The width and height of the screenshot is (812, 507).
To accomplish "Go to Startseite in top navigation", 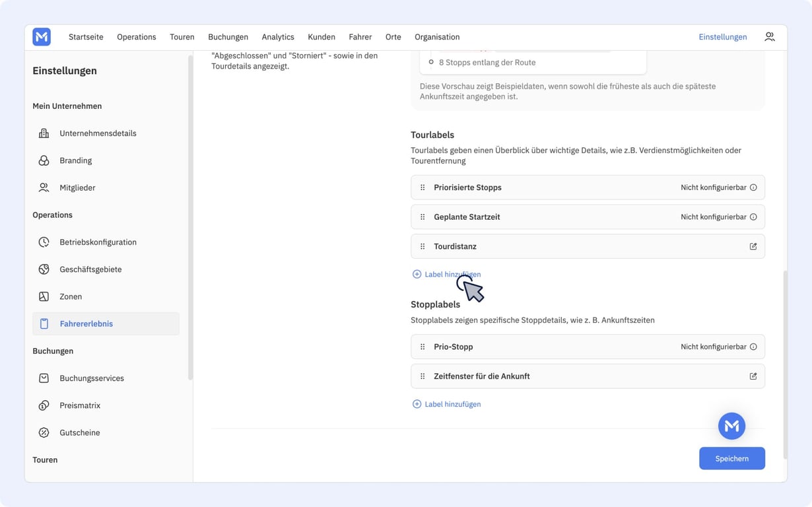I will click(x=86, y=37).
